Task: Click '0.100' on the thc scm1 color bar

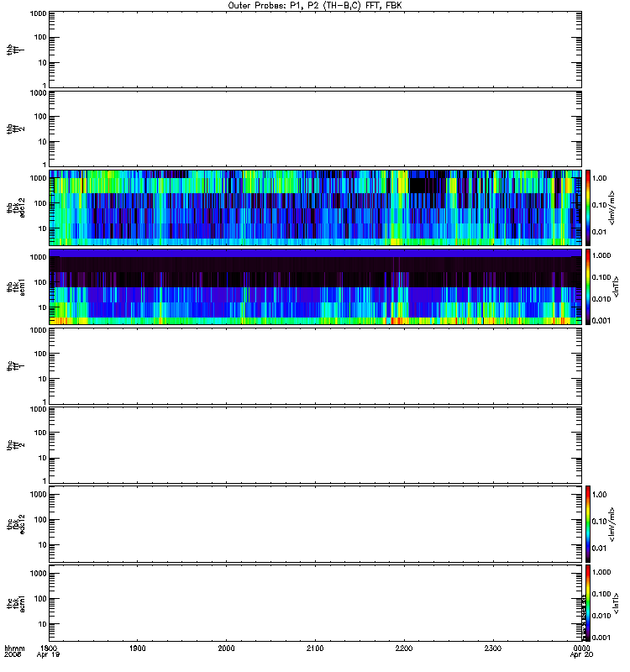Action: tap(601, 594)
